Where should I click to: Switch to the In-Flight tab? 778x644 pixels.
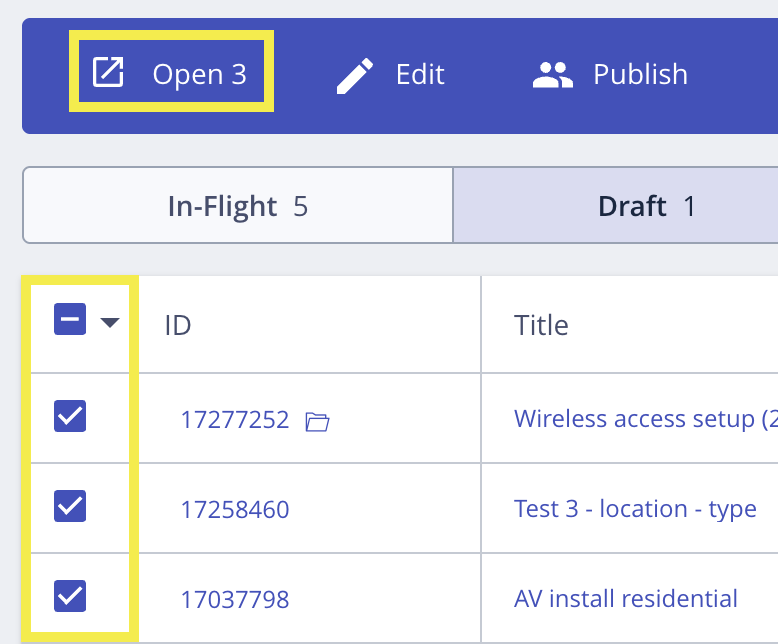coord(238,206)
